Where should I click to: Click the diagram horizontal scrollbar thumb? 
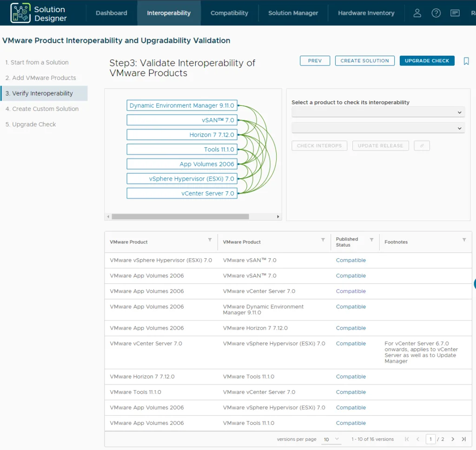180,217
